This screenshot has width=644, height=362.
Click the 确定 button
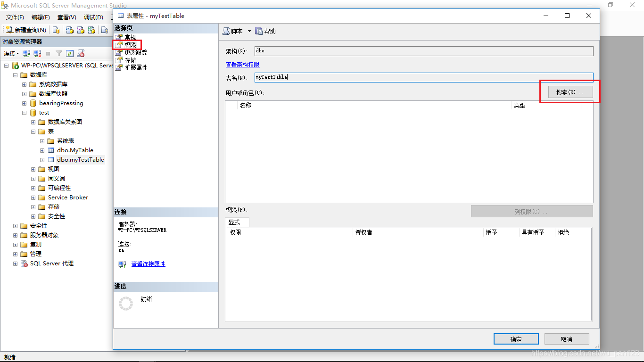click(516, 339)
